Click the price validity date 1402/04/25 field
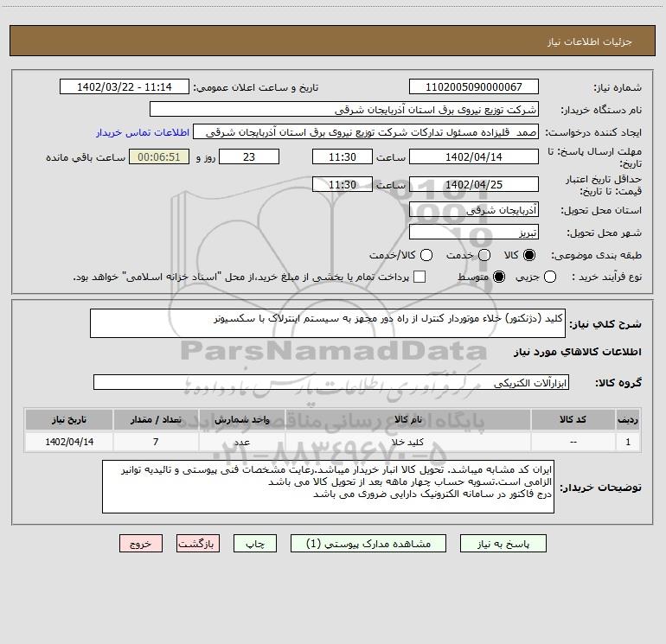666x644 pixels. click(x=474, y=184)
